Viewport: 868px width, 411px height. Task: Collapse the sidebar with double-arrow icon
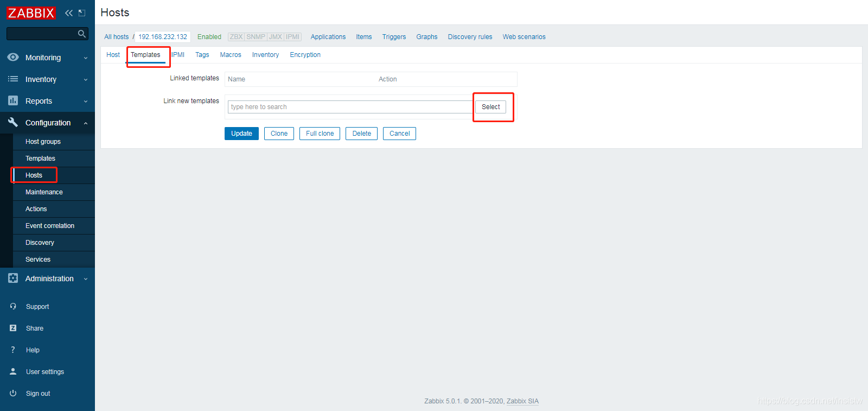point(69,12)
